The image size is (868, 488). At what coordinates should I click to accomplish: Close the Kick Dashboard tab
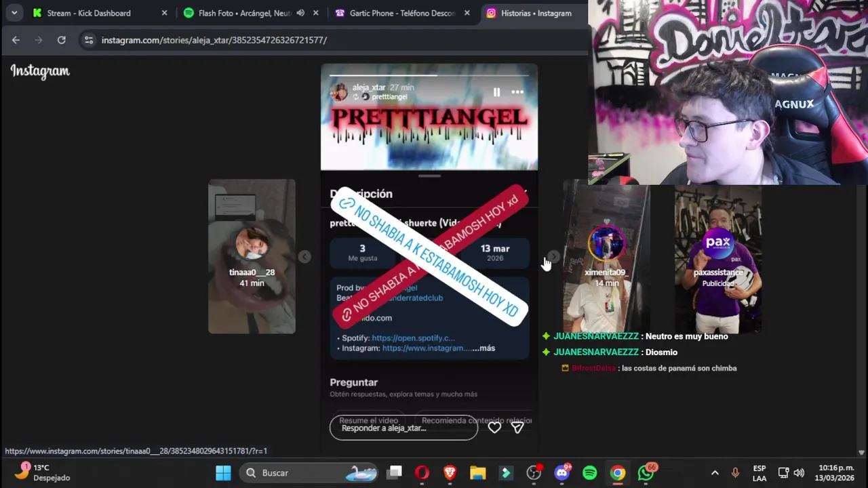tap(164, 13)
